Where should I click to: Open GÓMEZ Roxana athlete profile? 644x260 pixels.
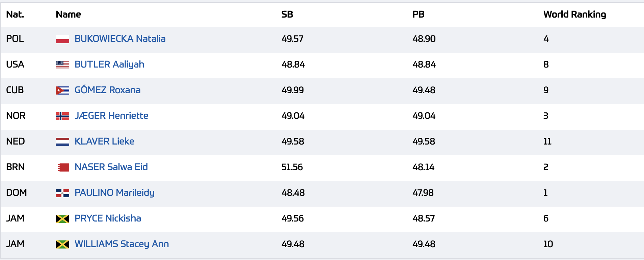[108, 89]
